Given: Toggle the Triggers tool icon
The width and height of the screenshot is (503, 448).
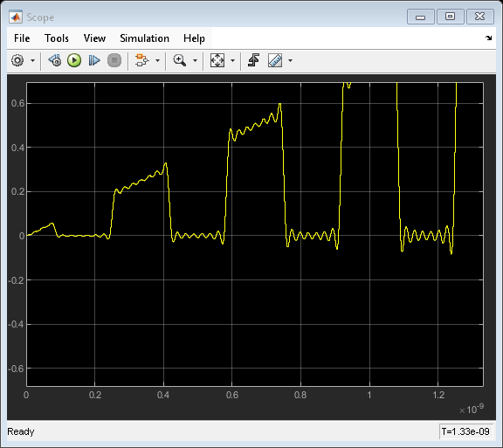Looking at the screenshot, I should click(254, 60).
